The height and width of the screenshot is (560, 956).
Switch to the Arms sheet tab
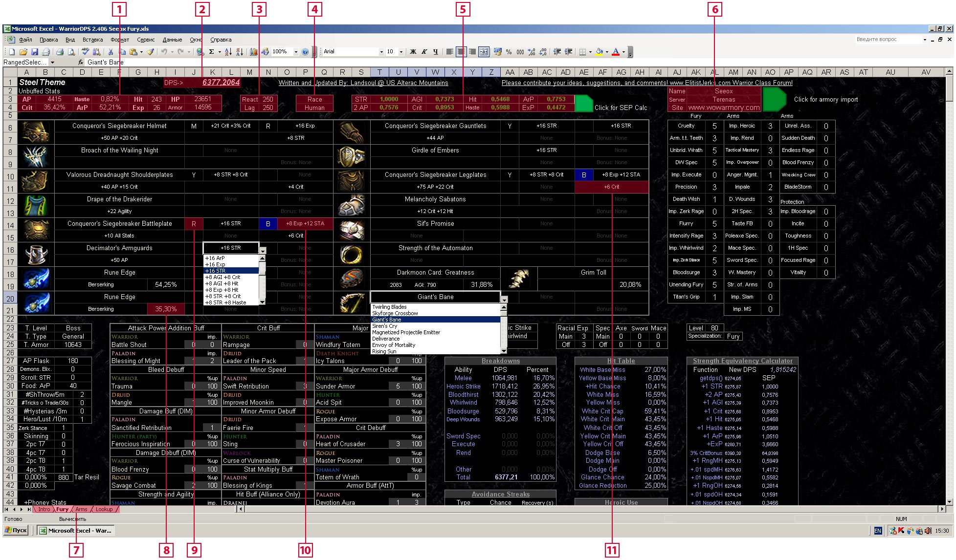(x=81, y=509)
